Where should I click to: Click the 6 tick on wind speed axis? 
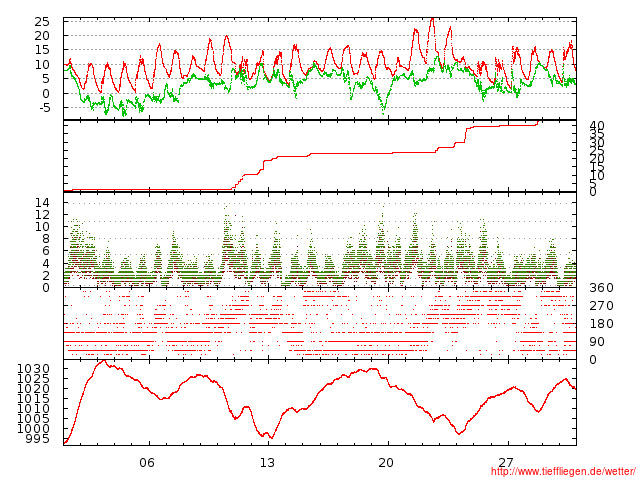(x=46, y=251)
